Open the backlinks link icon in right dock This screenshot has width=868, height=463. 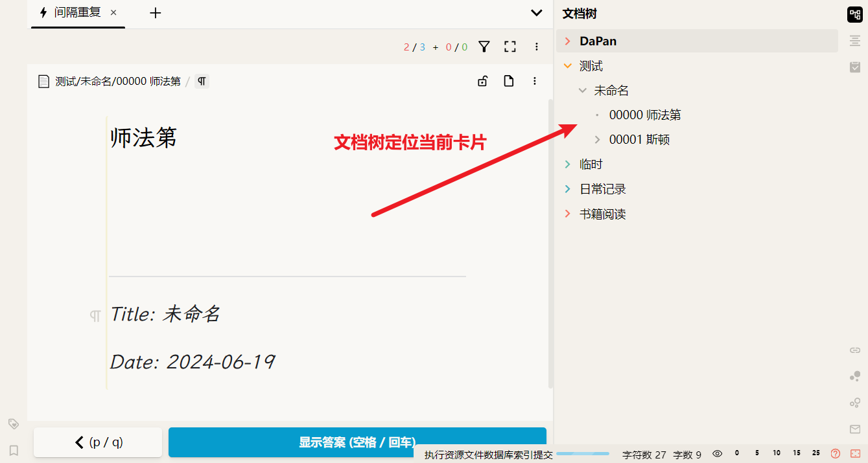[x=855, y=350]
